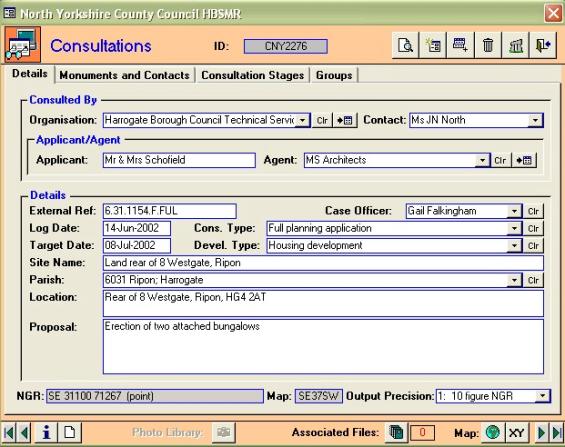
Task: Click the Proposal text area
Action: 323,347
